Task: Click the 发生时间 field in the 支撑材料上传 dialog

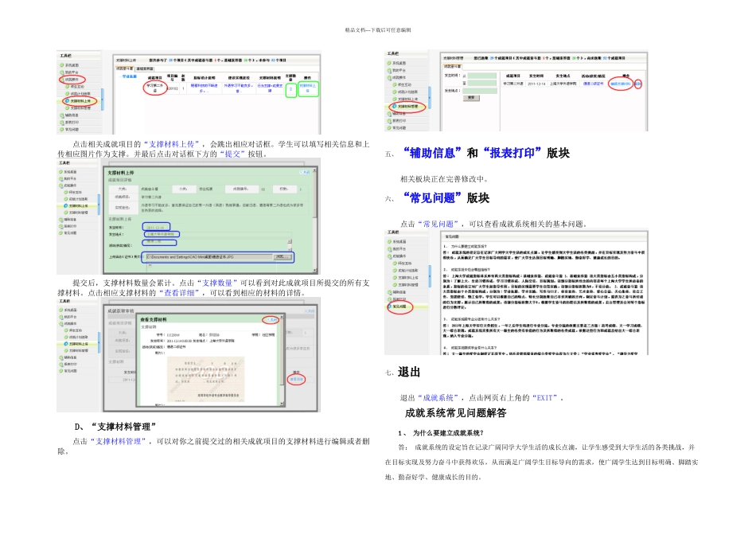Action: coord(156,227)
